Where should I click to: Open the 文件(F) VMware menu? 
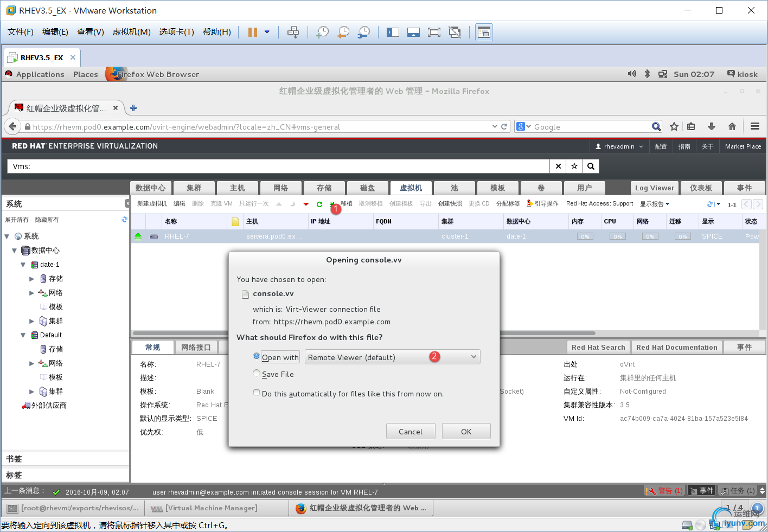21,32
